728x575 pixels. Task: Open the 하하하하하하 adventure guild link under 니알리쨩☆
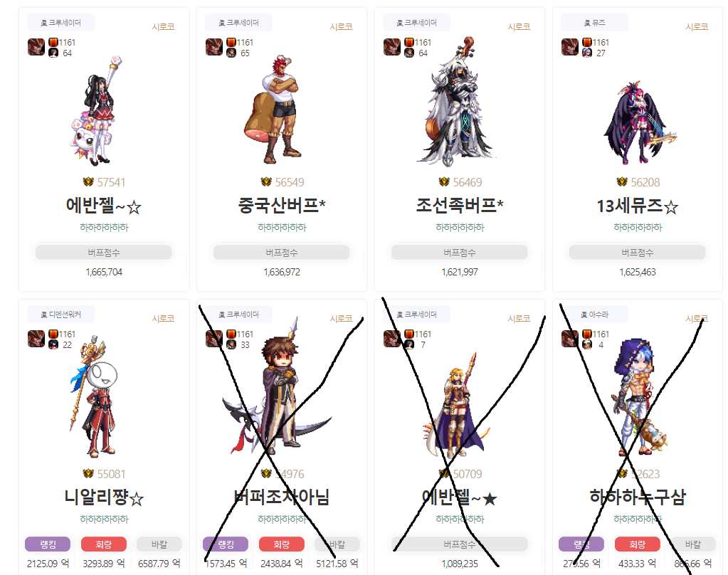(x=104, y=519)
